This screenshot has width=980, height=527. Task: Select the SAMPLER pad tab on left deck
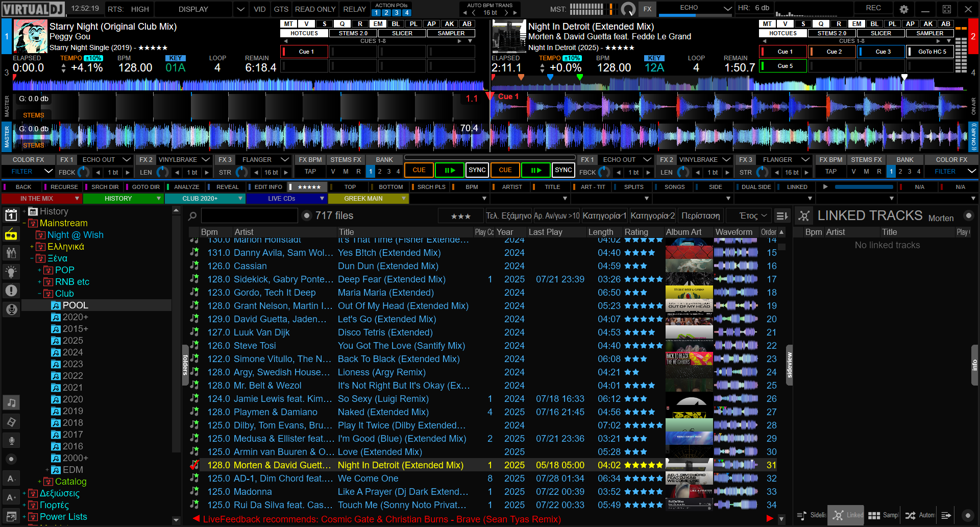point(451,33)
